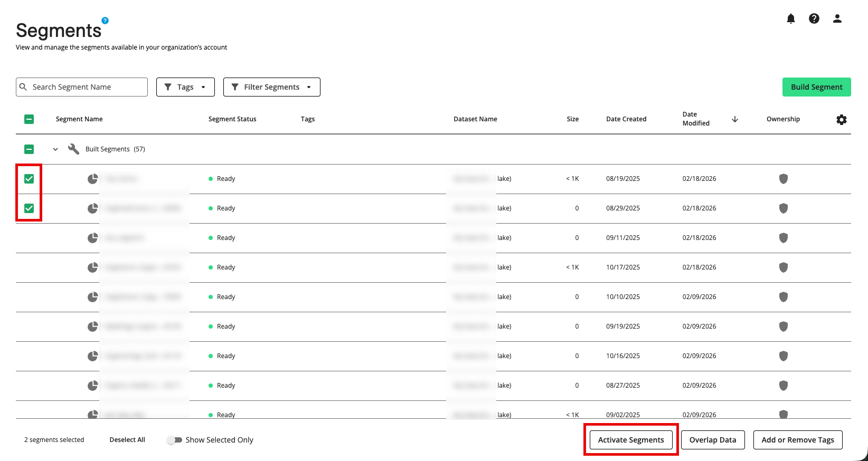Click the blue info badge beside Segments title
The height and width of the screenshot is (461, 868).
105,21
